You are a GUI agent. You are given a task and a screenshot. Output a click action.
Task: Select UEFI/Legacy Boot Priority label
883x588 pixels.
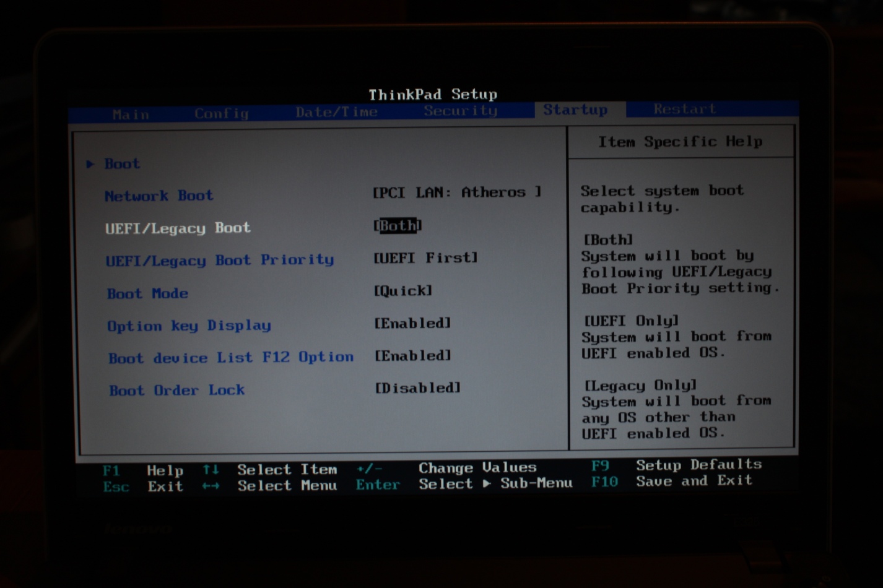point(220,260)
